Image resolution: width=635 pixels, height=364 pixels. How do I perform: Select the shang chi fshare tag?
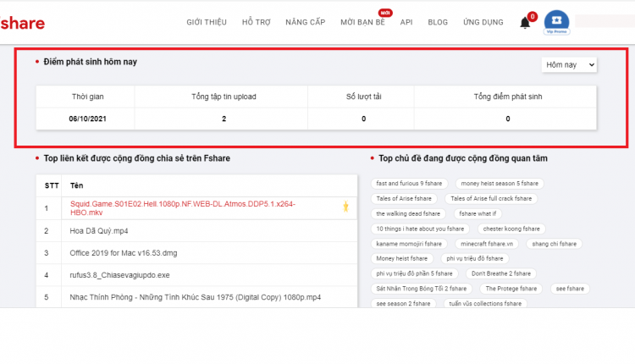(x=554, y=244)
